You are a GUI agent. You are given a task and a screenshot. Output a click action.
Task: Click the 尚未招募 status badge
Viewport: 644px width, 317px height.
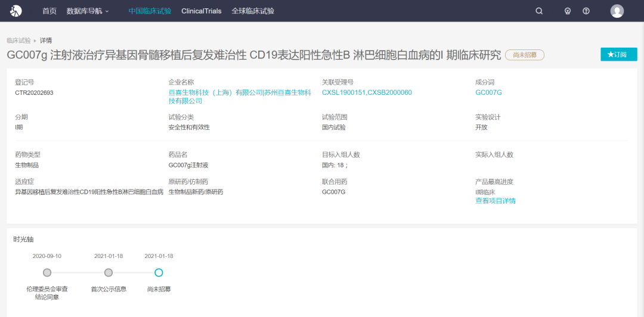tap(525, 55)
